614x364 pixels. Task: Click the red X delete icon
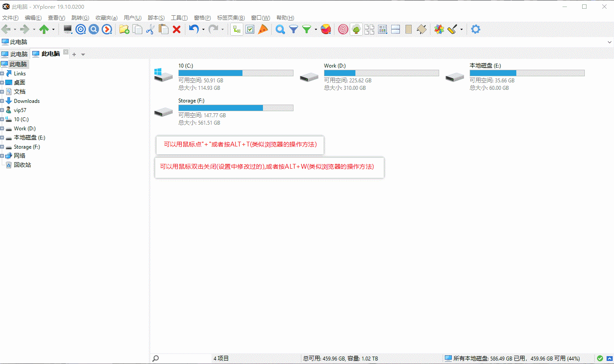coord(176,29)
